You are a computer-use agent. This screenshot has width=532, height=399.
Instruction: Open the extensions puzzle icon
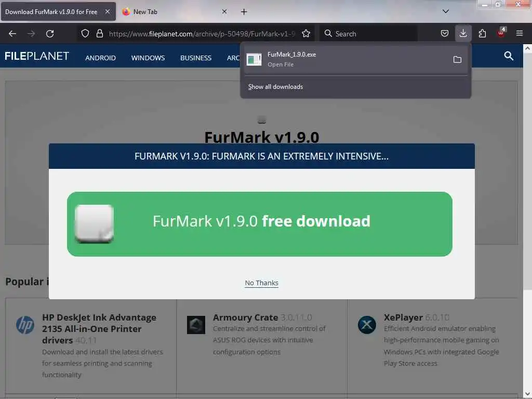pyautogui.click(x=482, y=34)
